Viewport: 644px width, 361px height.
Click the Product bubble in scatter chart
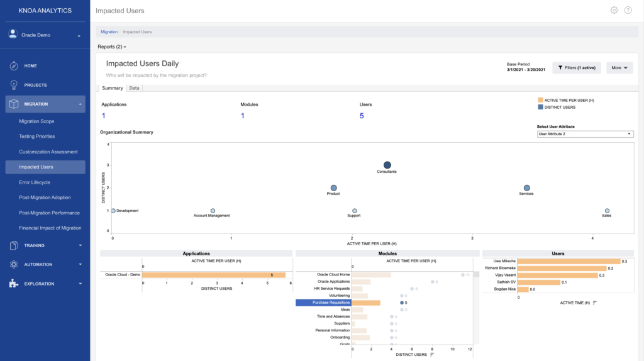pyautogui.click(x=334, y=187)
